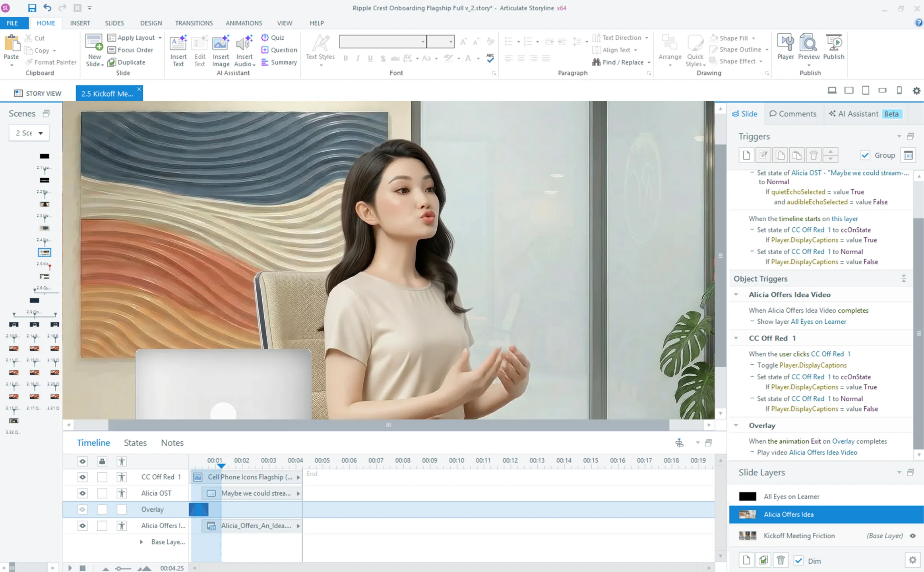Click the Player.DisplayCaptions variable under the Toggle action

pyautogui.click(x=813, y=365)
